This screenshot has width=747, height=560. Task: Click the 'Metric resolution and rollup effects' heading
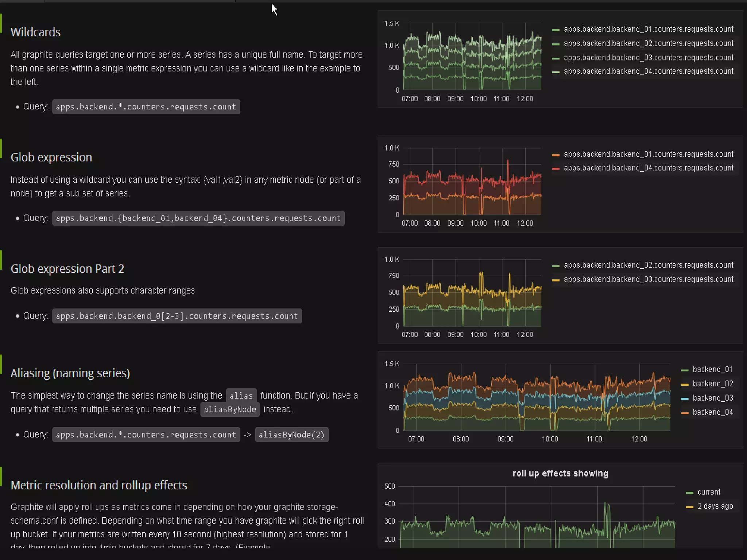click(99, 486)
